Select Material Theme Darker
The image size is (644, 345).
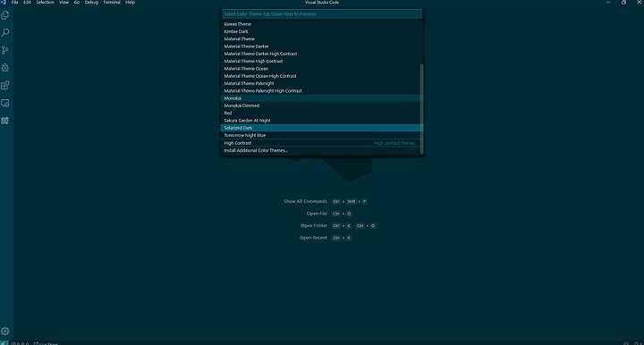[x=322, y=46]
